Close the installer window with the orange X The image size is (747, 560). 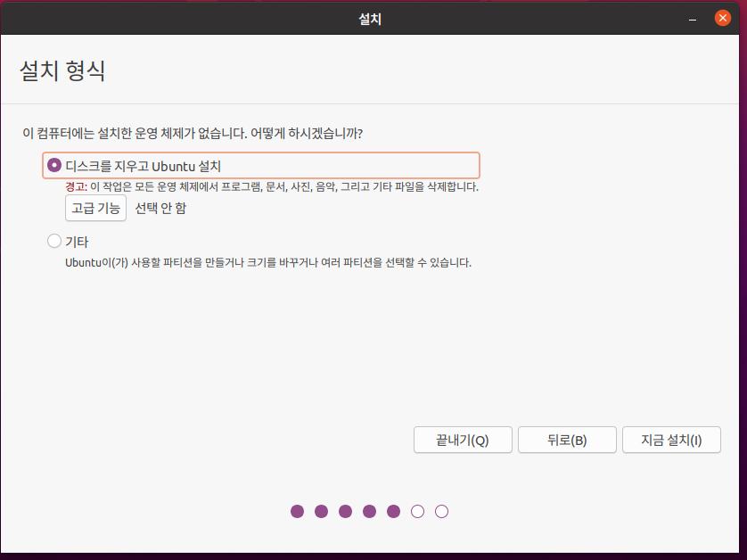[x=723, y=18]
